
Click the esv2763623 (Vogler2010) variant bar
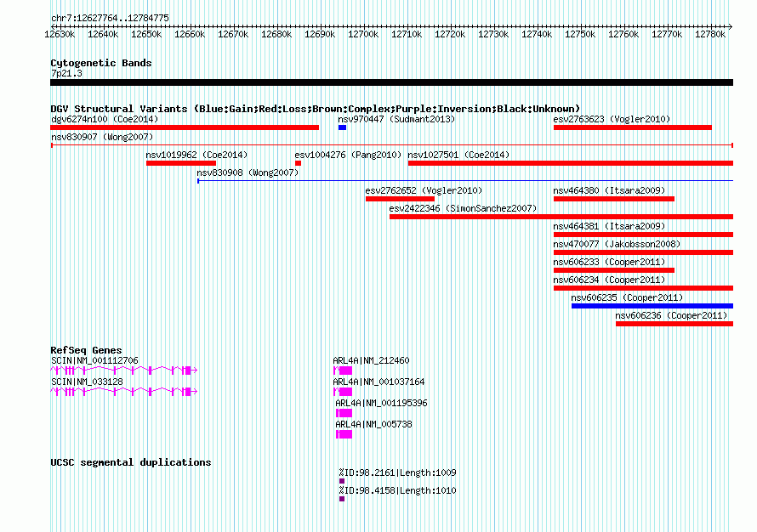(x=633, y=127)
